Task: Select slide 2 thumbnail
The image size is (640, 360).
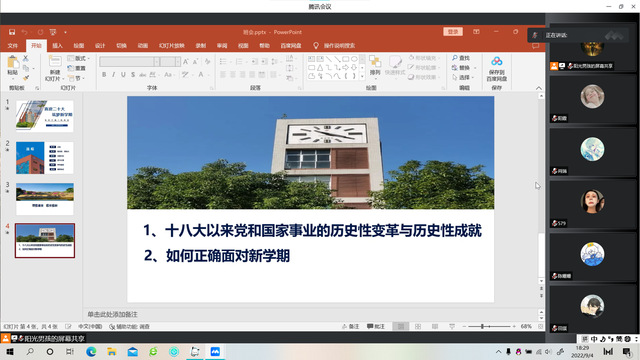Action: coord(45,158)
